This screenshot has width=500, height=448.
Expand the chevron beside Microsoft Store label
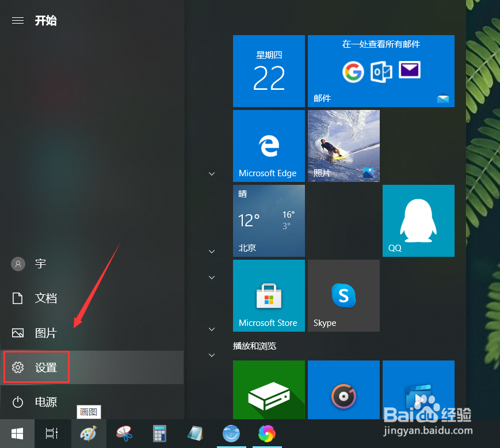[x=211, y=329]
